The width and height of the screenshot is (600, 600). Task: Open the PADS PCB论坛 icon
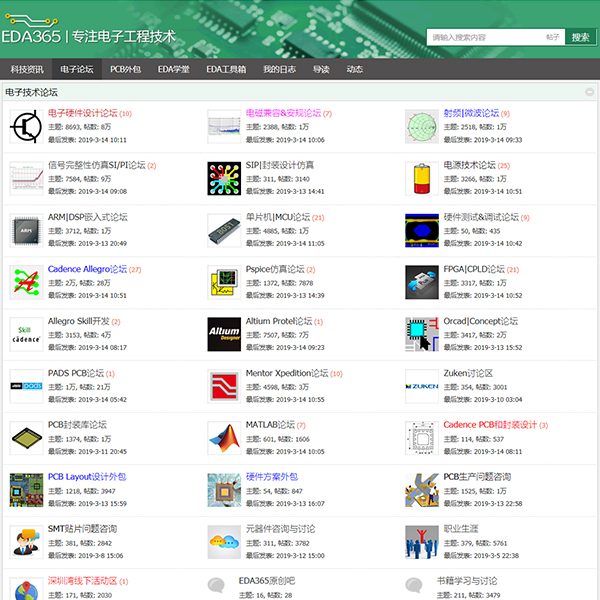click(x=26, y=386)
